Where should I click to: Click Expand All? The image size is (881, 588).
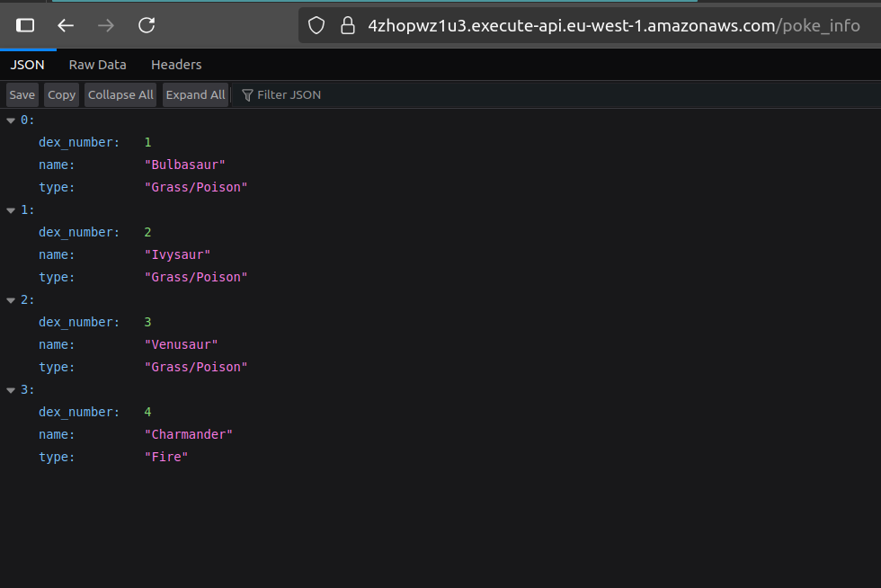(196, 95)
